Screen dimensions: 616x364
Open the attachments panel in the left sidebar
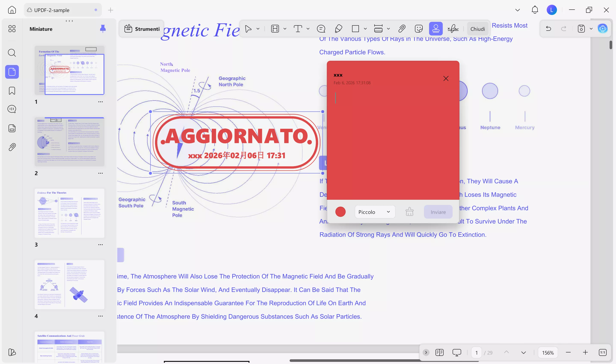(12, 147)
